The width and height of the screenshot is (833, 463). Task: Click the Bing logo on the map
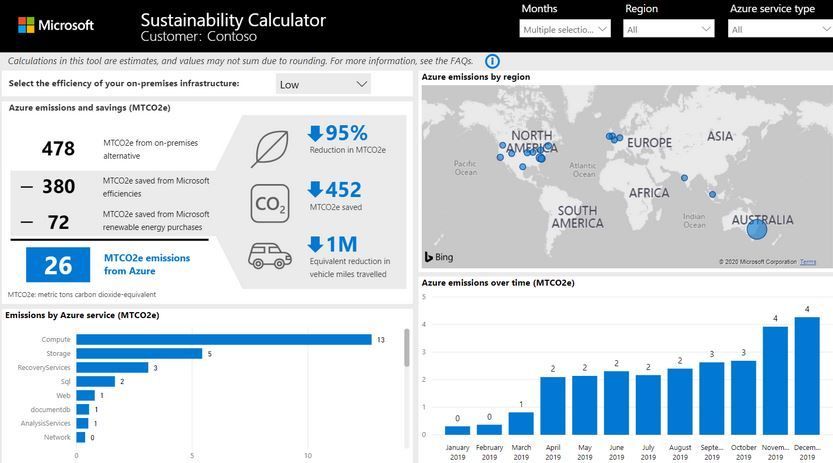tap(439, 257)
